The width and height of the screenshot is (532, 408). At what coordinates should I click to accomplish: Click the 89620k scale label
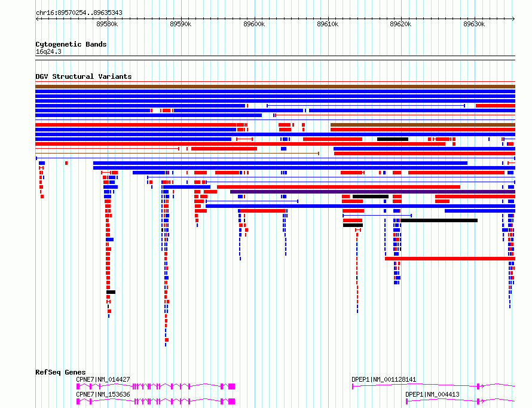click(400, 24)
